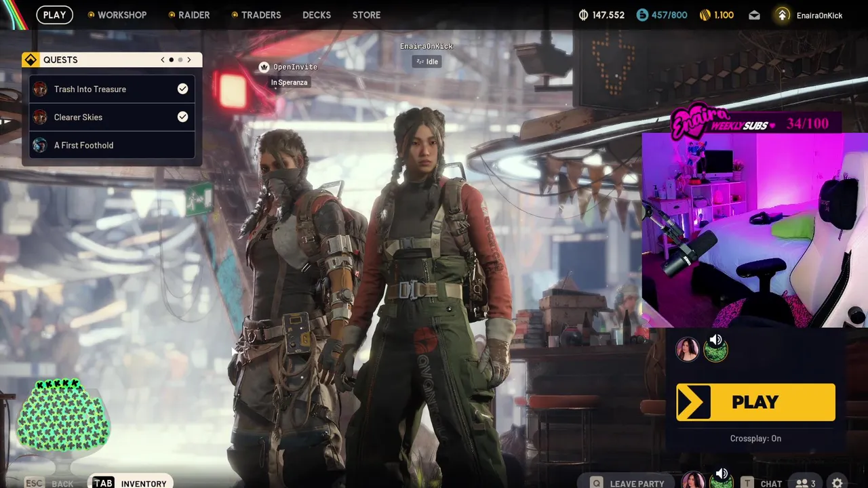The image size is (868, 488).
Task: Open the CHAT button
Action: (x=762, y=483)
